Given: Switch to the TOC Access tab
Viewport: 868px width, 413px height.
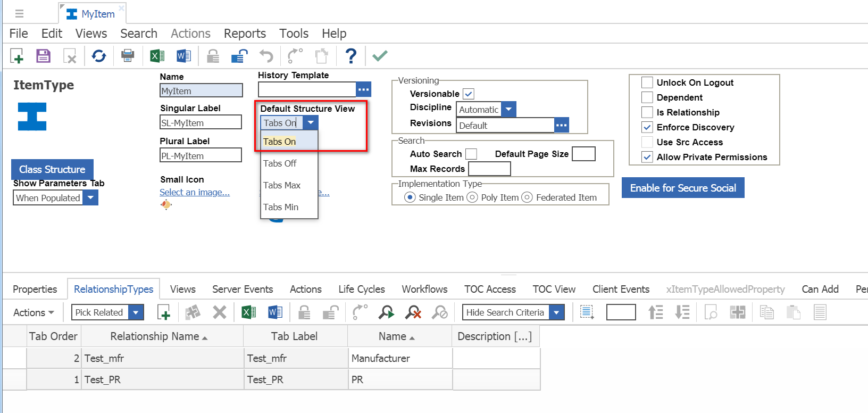Looking at the screenshot, I should pyautogui.click(x=490, y=289).
